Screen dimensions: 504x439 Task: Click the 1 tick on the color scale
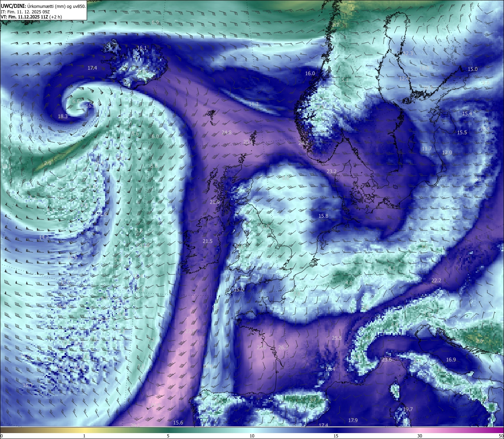click(x=84, y=436)
